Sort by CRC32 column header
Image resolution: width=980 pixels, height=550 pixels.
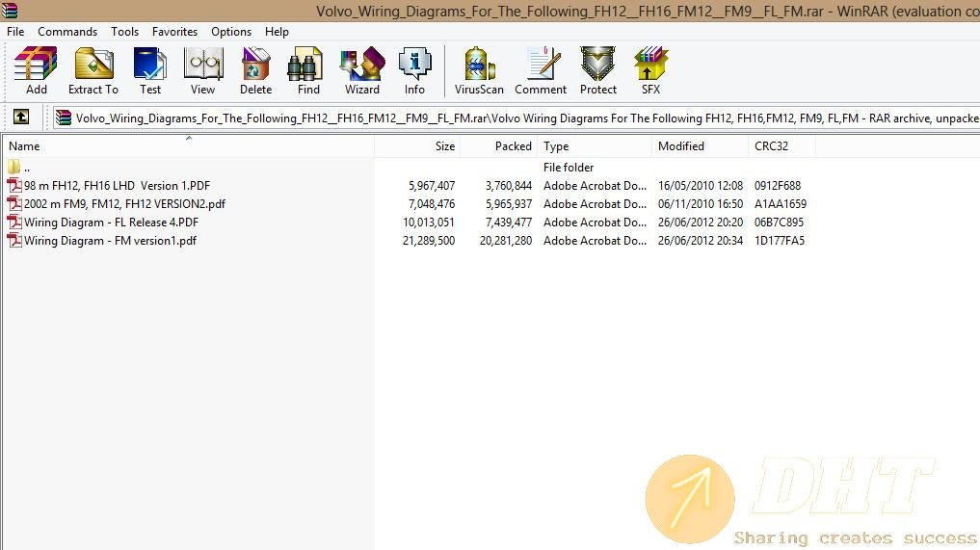781,146
